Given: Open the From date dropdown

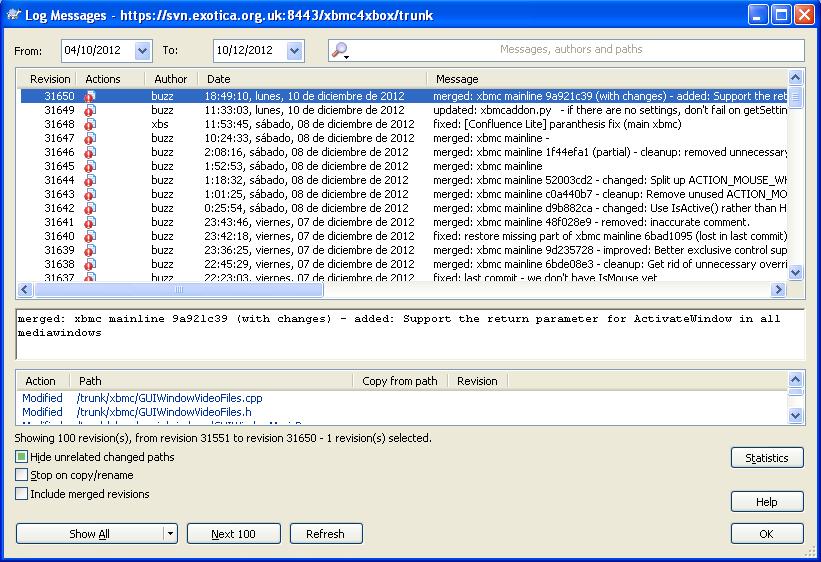Looking at the screenshot, I should point(141,50).
